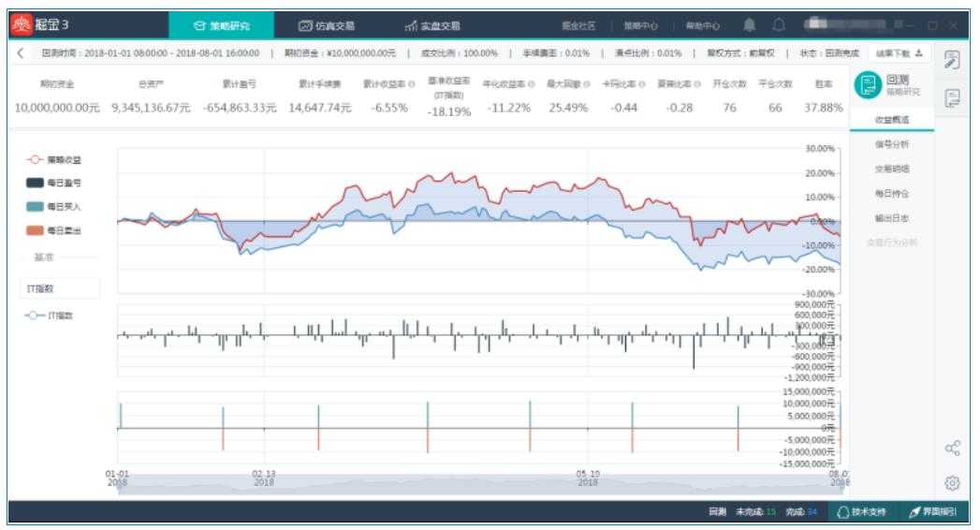Open 策略中心 link in the top bar
Viewport: 980px width, 530px height.
click(x=640, y=25)
